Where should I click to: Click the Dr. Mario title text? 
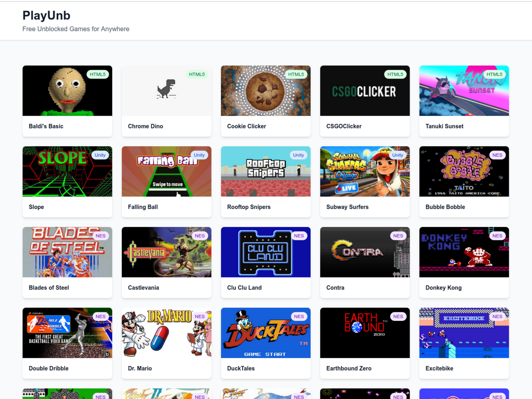[x=140, y=368]
